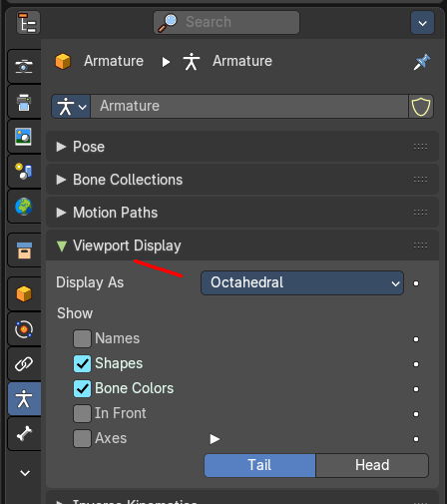The width and height of the screenshot is (447, 504).
Task: Collapse the Viewport Display panel
Action: click(x=242, y=246)
